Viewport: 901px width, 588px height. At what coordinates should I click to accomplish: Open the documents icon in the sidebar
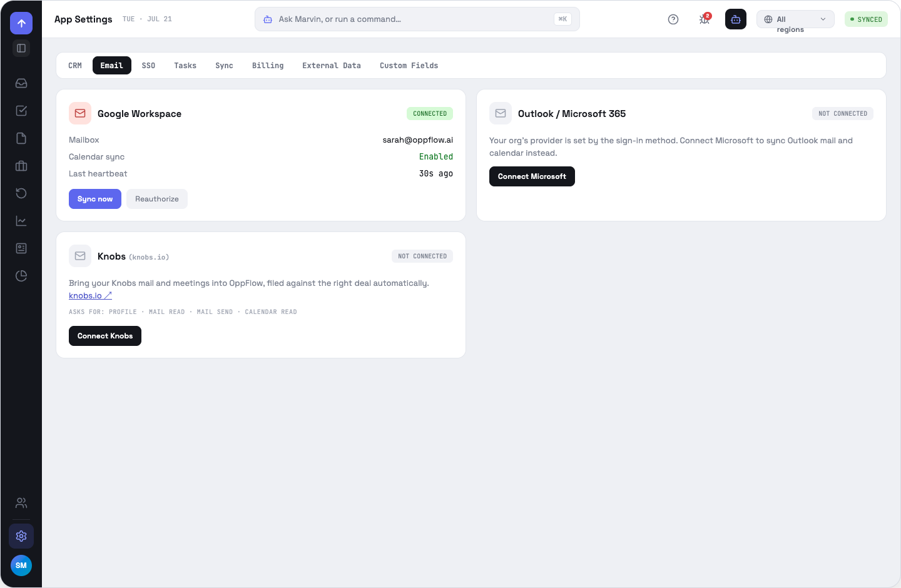click(21, 138)
